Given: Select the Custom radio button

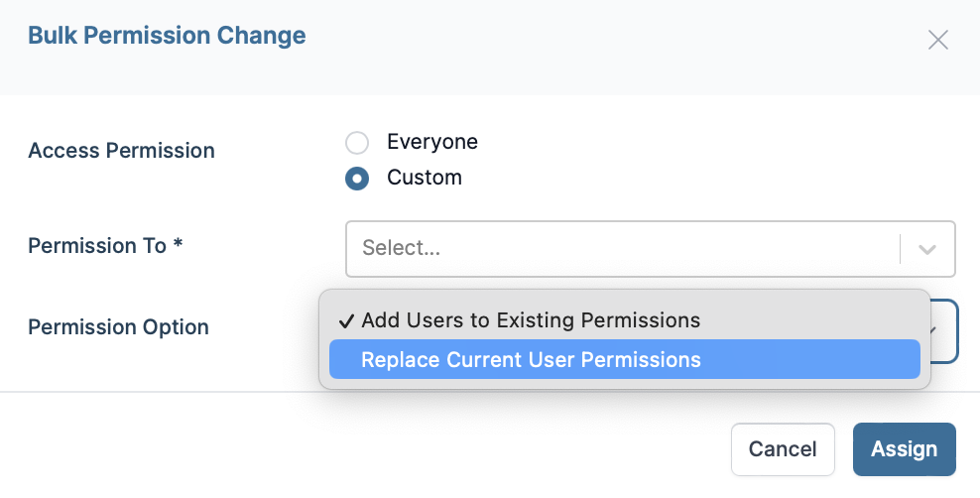Looking at the screenshot, I should point(357,179).
